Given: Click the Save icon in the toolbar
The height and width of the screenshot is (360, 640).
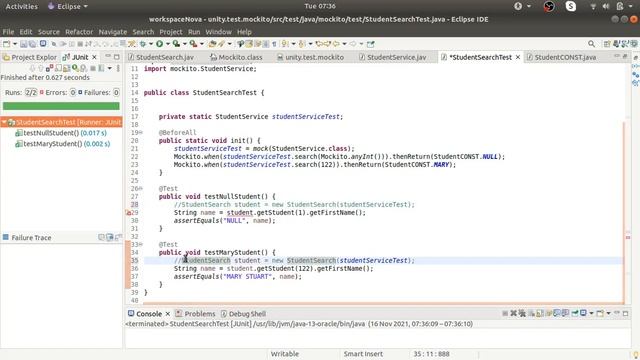Looking at the screenshot, I should click(23, 44).
